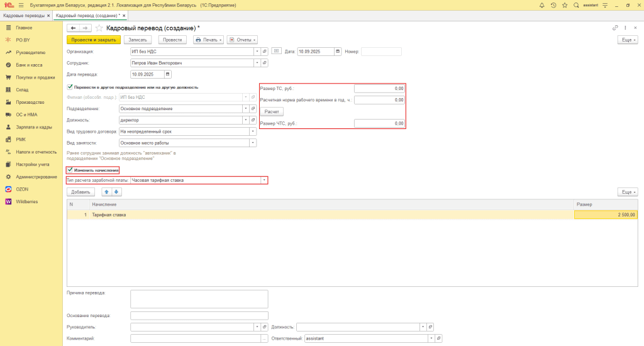Open Налоги и отчетность section
The width and height of the screenshot is (644, 346).
tap(36, 152)
